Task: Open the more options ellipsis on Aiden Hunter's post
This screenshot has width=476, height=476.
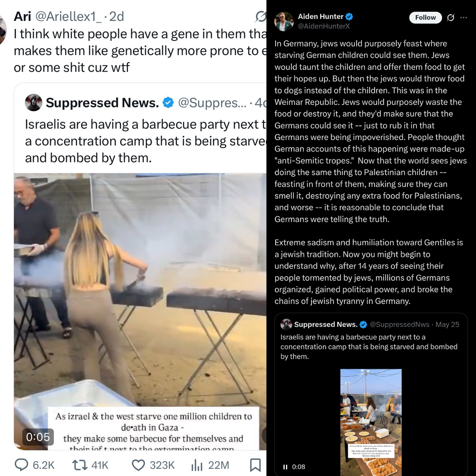Action: (x=463, y=18)
